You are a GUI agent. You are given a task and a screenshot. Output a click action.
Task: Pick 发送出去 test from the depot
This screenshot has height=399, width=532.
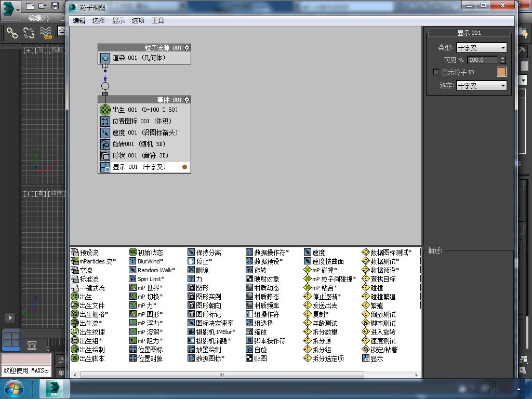(321, 305)
